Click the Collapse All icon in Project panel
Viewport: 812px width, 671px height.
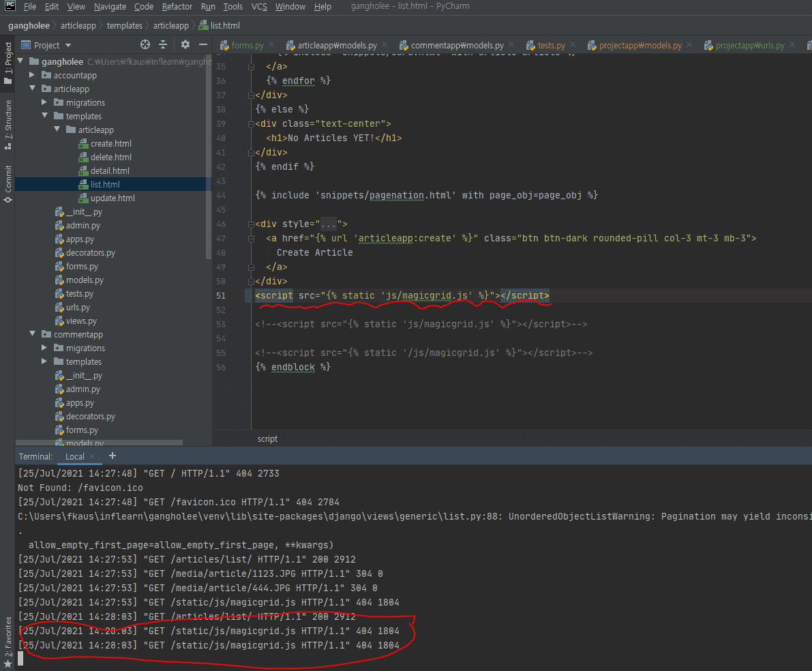coord(163,45)
